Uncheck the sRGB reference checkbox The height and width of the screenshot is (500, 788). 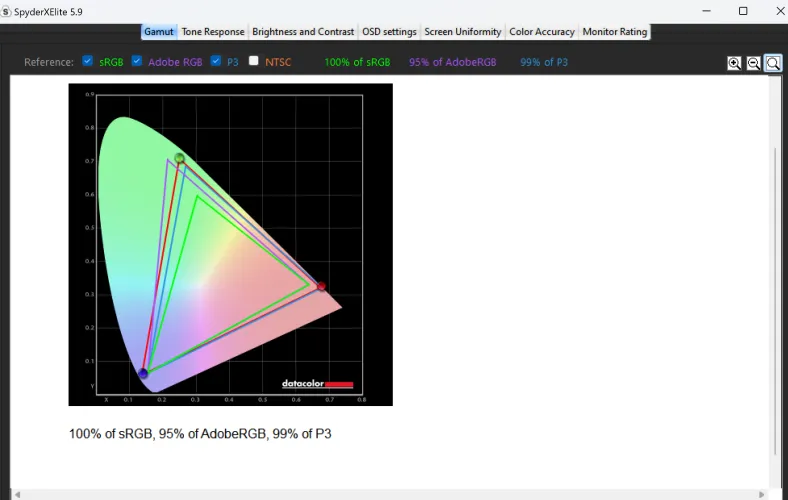tap(88, 61)
